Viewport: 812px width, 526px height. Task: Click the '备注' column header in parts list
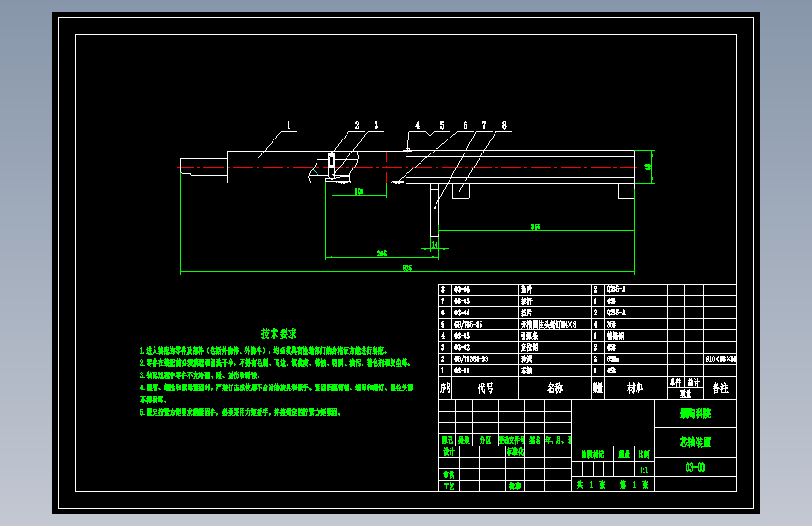pyautogui.click(x=720, y=387)
